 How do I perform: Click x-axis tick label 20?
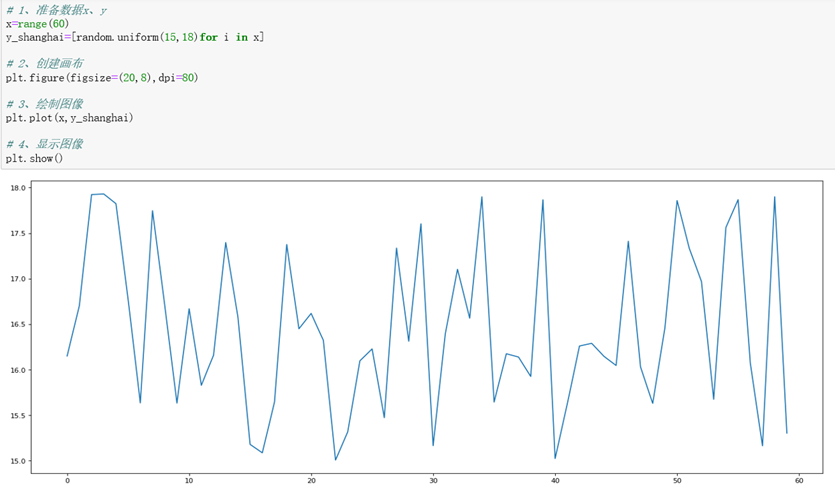click(311, 480)
